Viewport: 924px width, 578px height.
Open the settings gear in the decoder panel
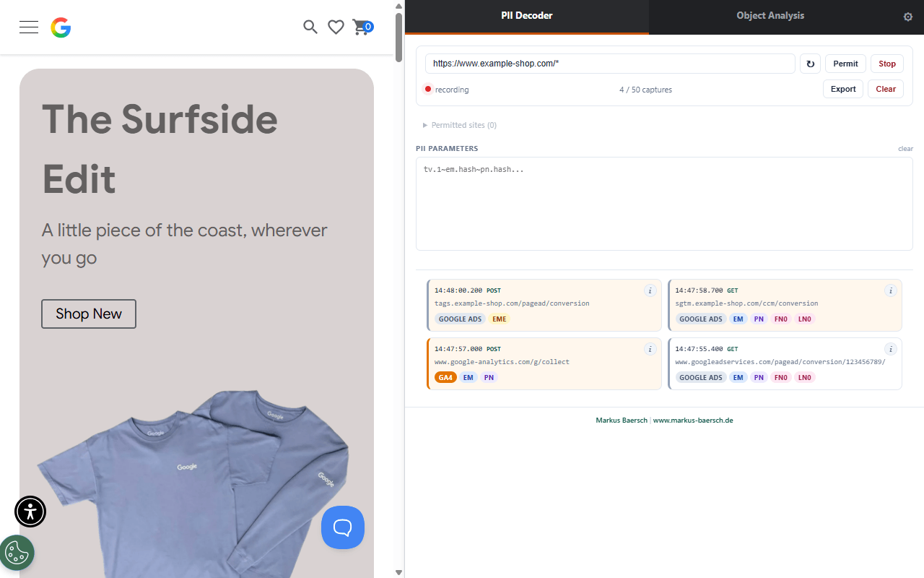(x=908, y=17)
